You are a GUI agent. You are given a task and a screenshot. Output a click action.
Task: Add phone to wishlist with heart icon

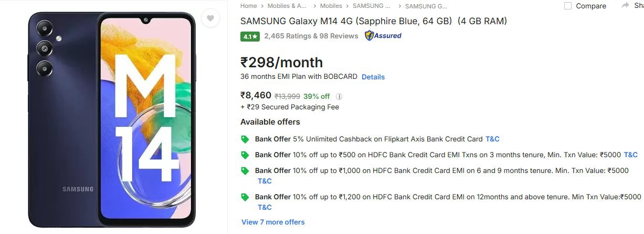point(210,18)
